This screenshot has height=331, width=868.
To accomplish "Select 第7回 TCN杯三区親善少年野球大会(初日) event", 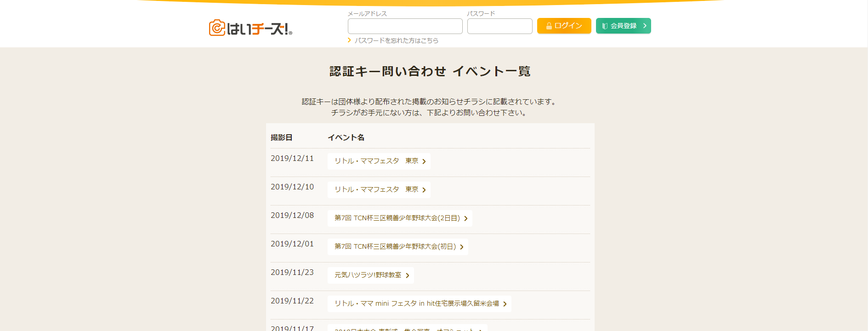I will click(x=395, y=246).
